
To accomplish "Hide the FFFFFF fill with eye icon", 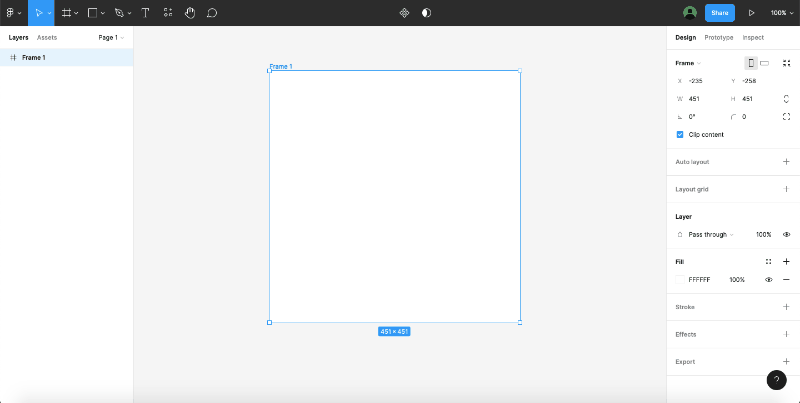I will coord(769,280).
